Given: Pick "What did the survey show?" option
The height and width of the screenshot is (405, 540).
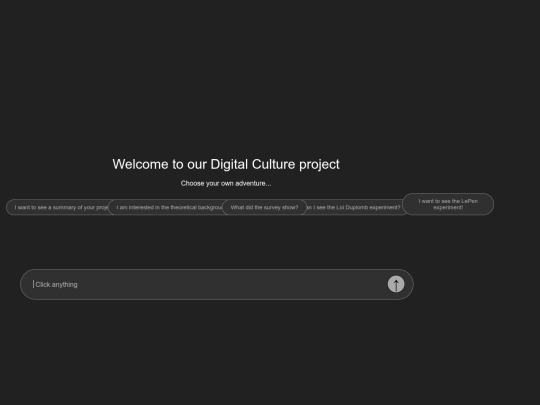Looking at the screenshot, I should coord(264,207).
